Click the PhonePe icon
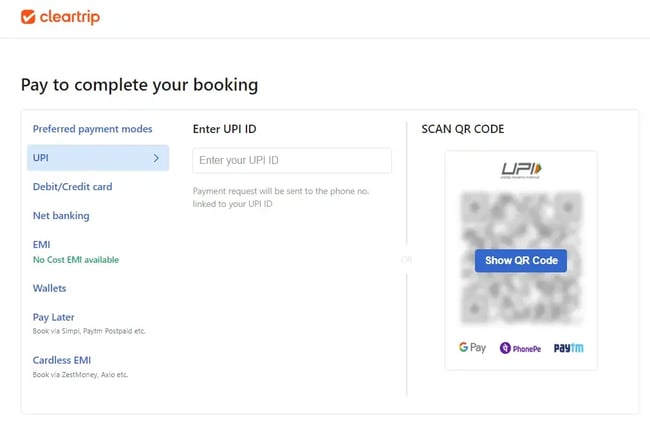Screen dimensions: 650x426 point(520,348)
